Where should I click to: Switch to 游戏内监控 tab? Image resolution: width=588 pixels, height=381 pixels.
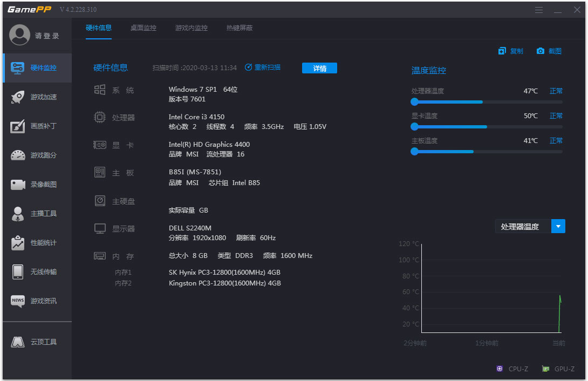[x=192, y=28]
